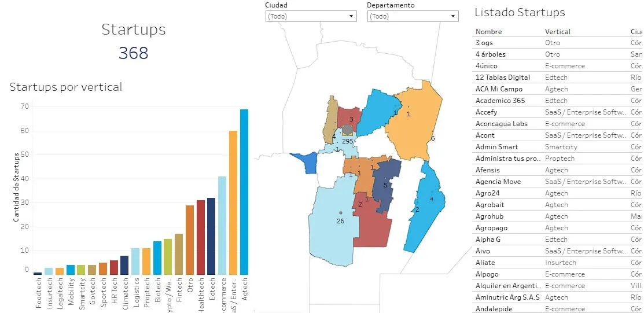644x313 pixels.
Task: Click the Nombre column header
Action: pos(488,32)
